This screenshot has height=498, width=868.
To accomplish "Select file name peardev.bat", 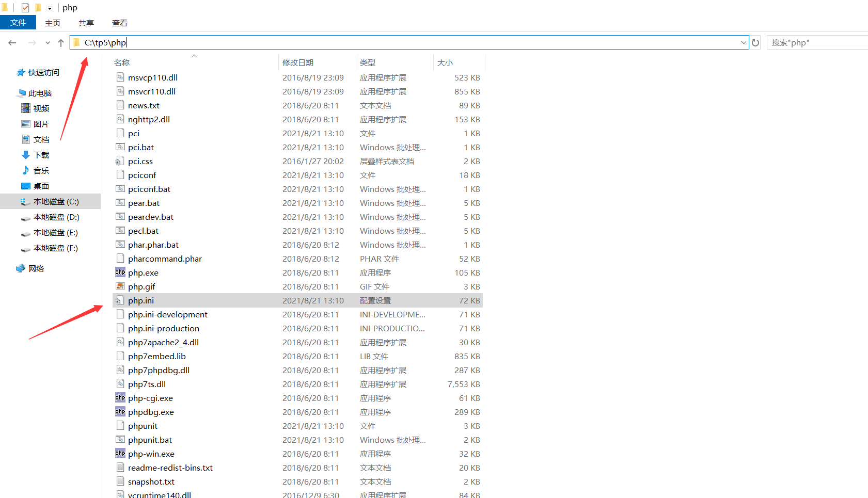I will pyautogui.click(x=151, y=217).
